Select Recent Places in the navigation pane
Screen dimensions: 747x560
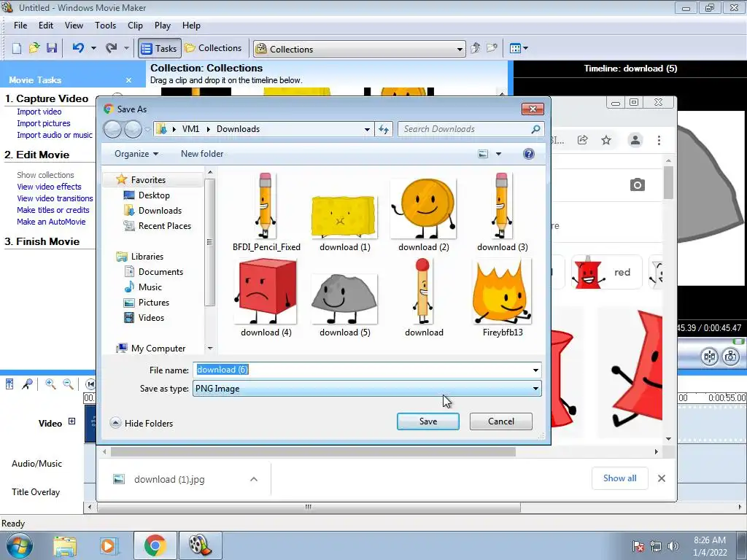click(x=158, y=226)
